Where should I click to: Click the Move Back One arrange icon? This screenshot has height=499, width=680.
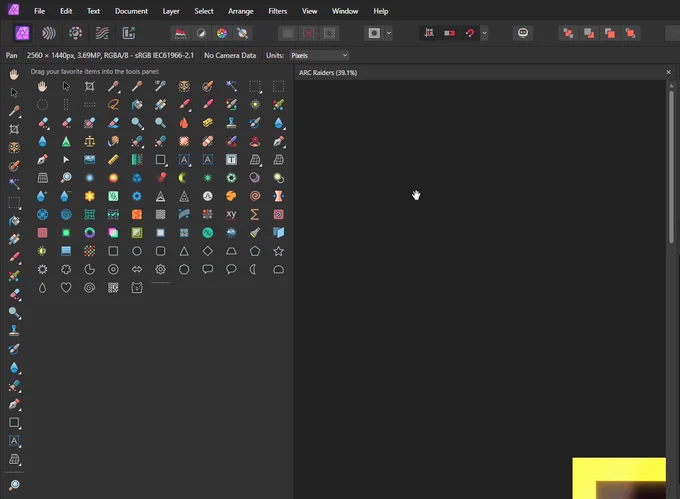(x=589, y=33)
